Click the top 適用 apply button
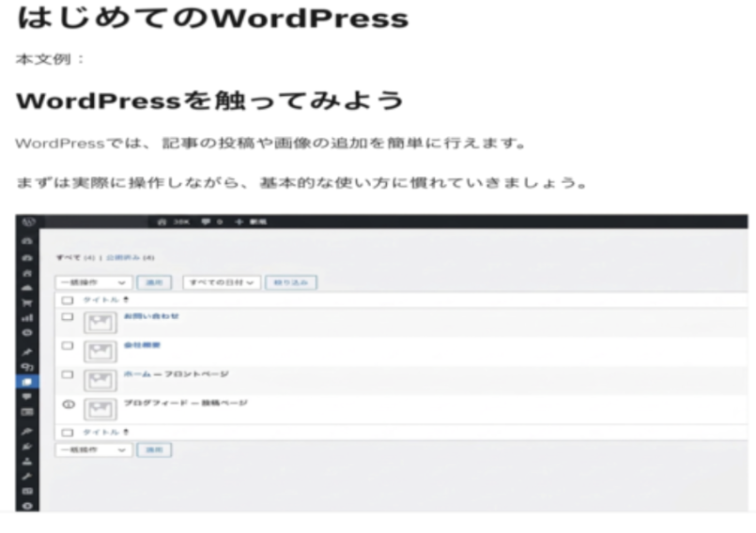The width and height of the screenshot is (756, 533). pyautogui.click(x=154, y=282)
